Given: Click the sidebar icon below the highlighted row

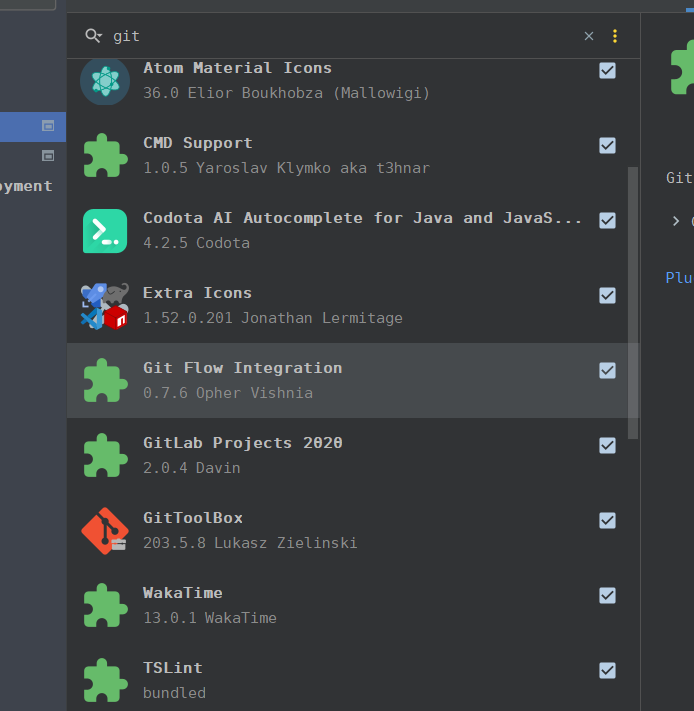Looking at the screenshot, I should click(48, 156).
